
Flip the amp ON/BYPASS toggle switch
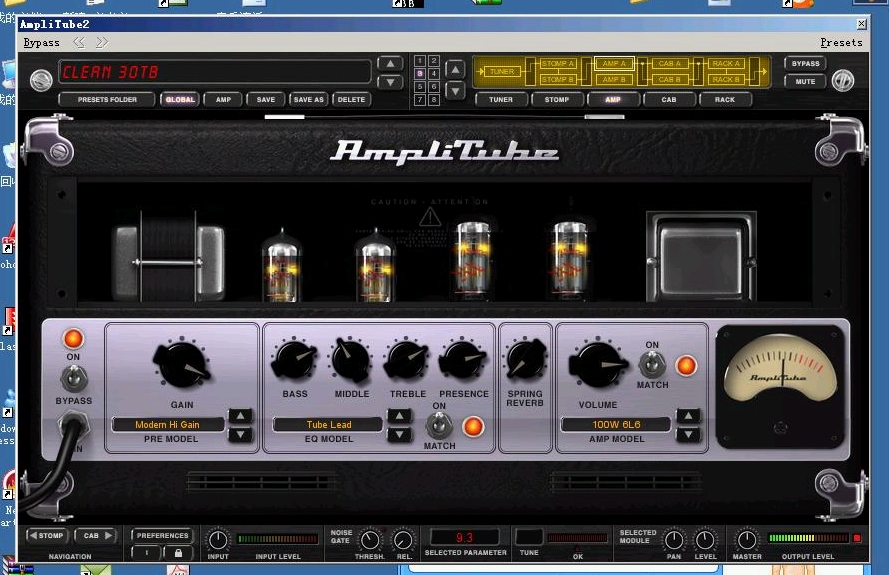[x=74, y=379]
